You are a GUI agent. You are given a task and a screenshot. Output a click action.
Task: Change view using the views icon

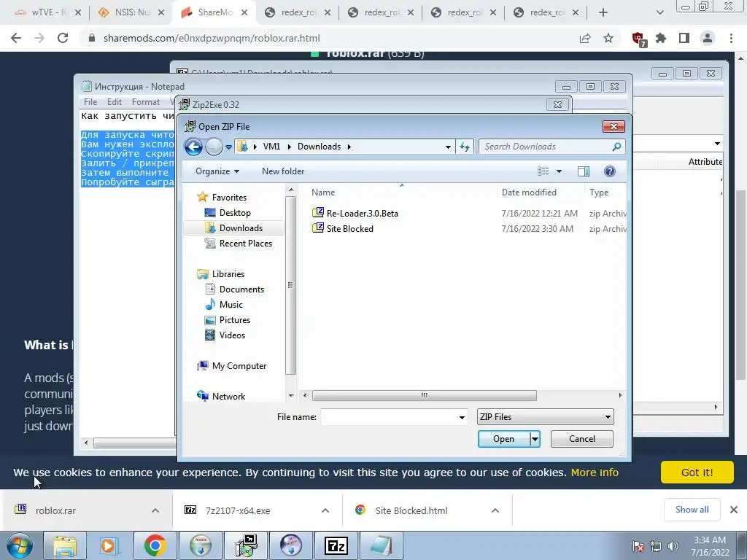tap(543, 171)
